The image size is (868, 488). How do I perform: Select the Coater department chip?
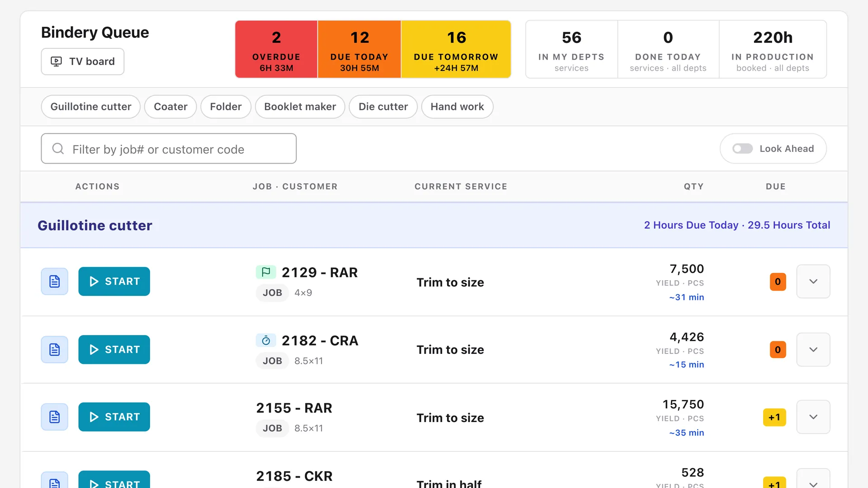click(170, 107)
